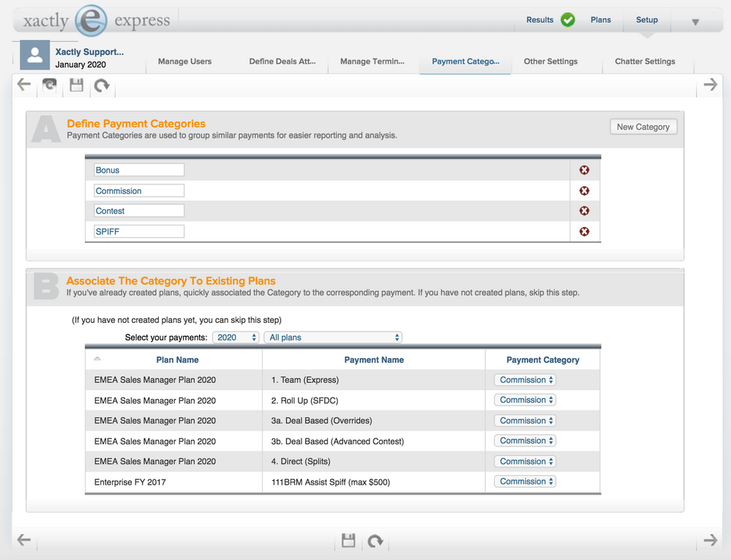The image size is (731, 560).
Task: Open category dropdown for 4. Direct (Splits)
Action: point(525,461)
